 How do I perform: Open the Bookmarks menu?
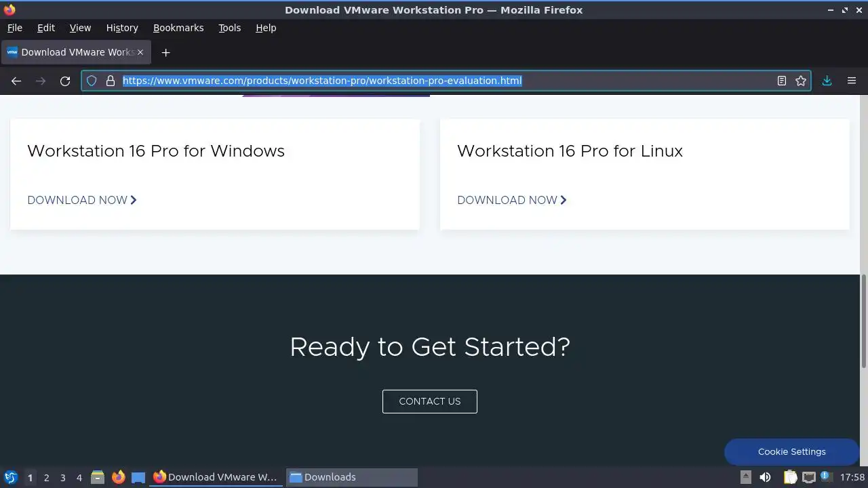178,28
